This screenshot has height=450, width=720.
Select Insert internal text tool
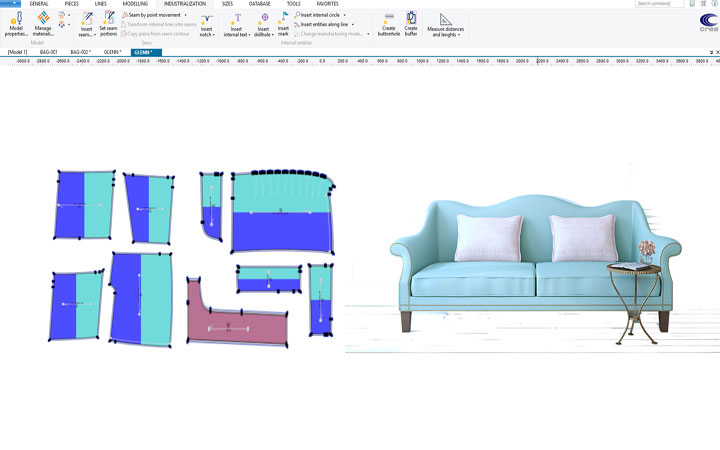coord(237,23)
